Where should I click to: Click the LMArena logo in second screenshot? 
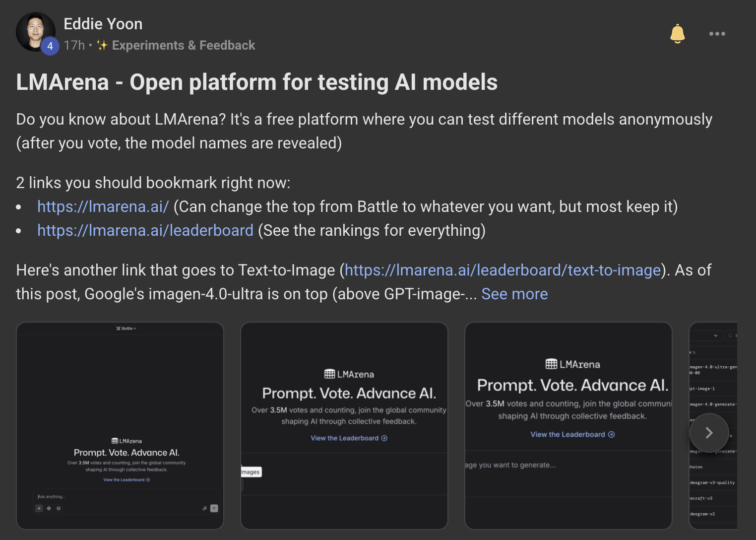click(349, 374)
